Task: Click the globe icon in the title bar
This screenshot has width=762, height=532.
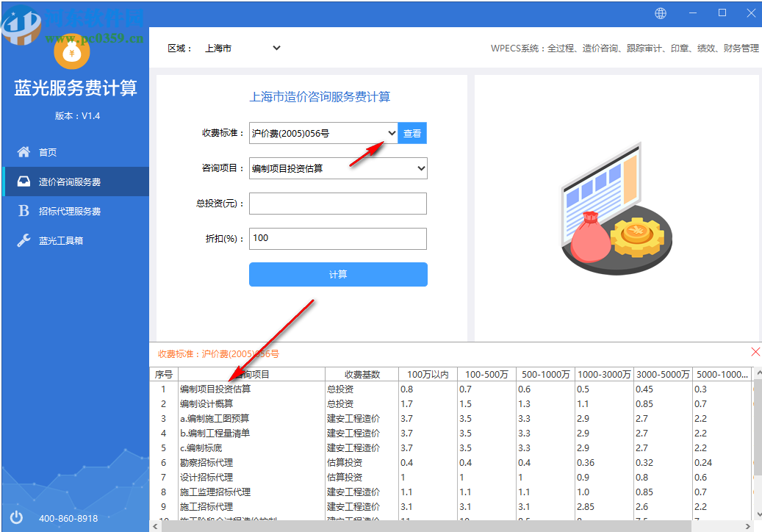Action: coord(660,13)
